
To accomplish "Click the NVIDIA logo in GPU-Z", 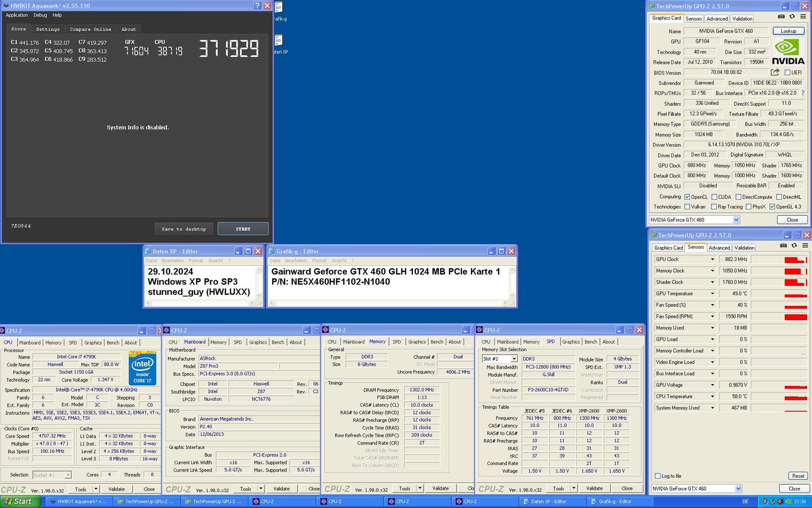I will click(788, 52).
